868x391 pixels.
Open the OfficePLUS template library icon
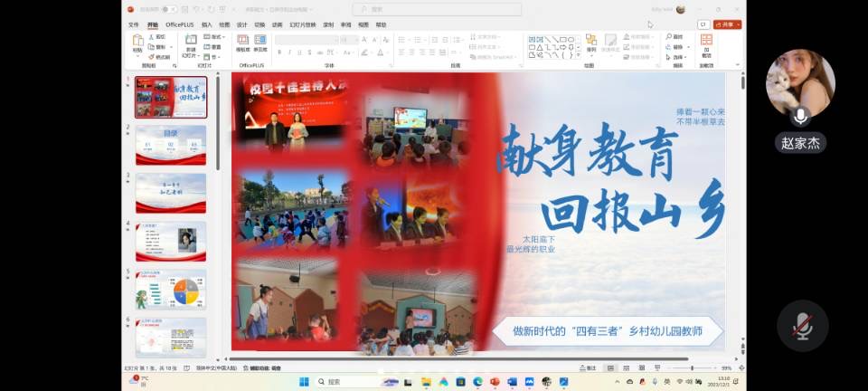pyautogui.click(x=242, y=43)
